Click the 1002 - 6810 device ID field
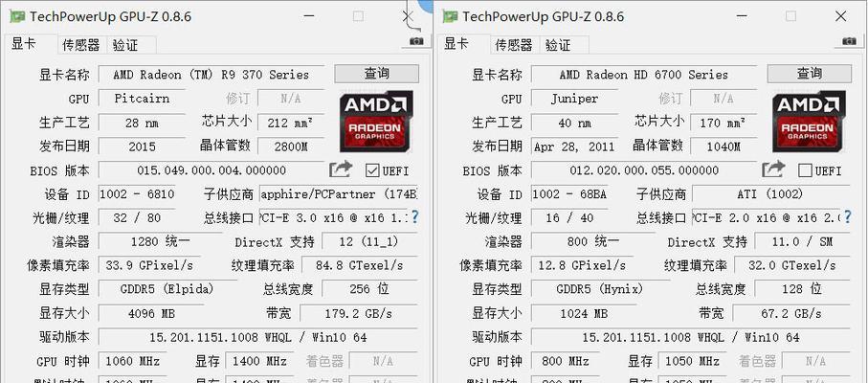This screenshot has width=868, height=383. click(x=137, y=194)
